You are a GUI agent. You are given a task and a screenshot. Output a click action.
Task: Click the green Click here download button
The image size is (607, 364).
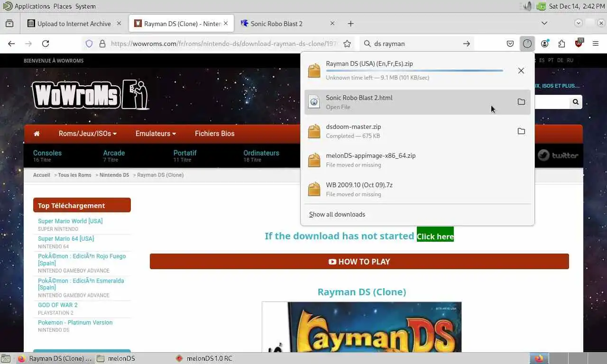pyautogui.click(x=435, y=236)
